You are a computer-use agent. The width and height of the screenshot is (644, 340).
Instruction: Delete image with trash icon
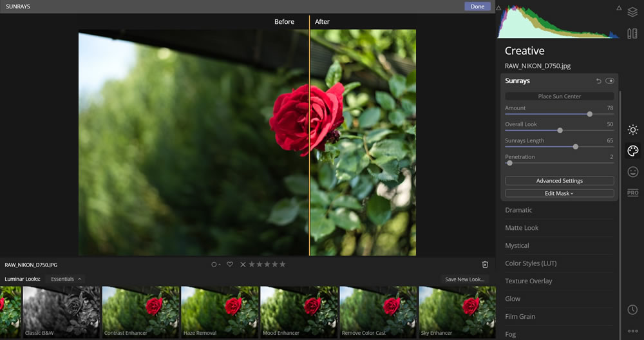click(x=485, y=265)
